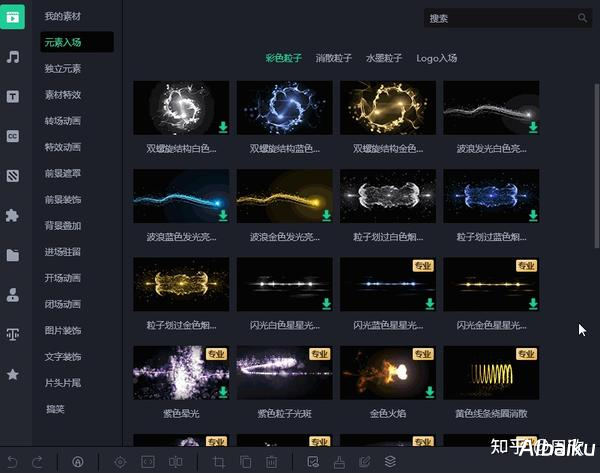Image resolution: width=600 pixels, height=473 pixels.
Task: Click the edit pencil icon in toolbar
Action: click(364, 462)
